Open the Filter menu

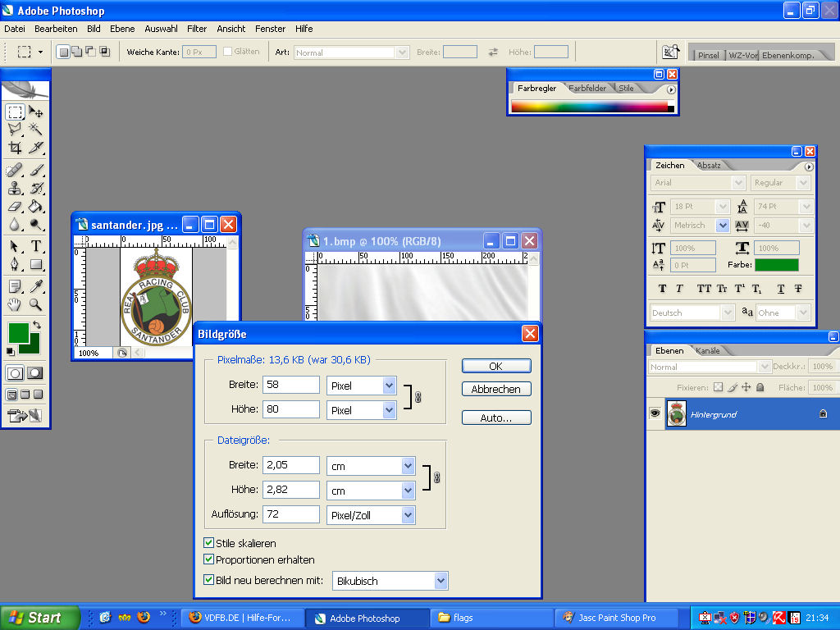(197, 29)
